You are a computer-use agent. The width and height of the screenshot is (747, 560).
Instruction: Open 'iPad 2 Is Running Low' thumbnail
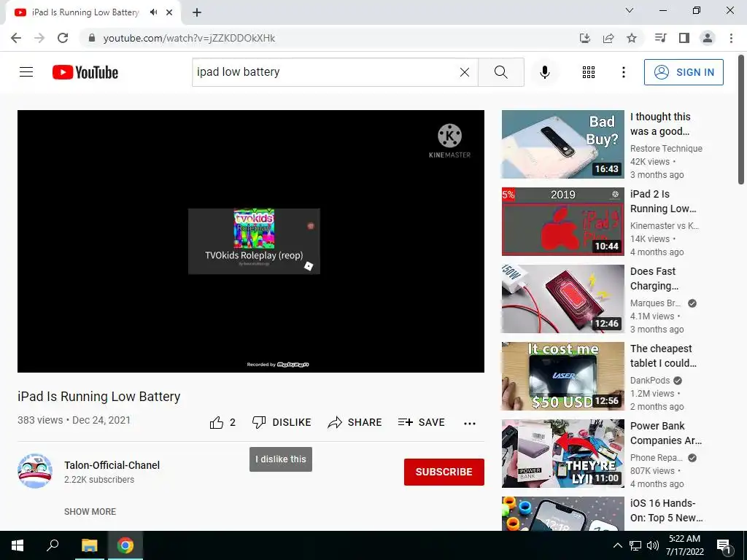point(562,222)
